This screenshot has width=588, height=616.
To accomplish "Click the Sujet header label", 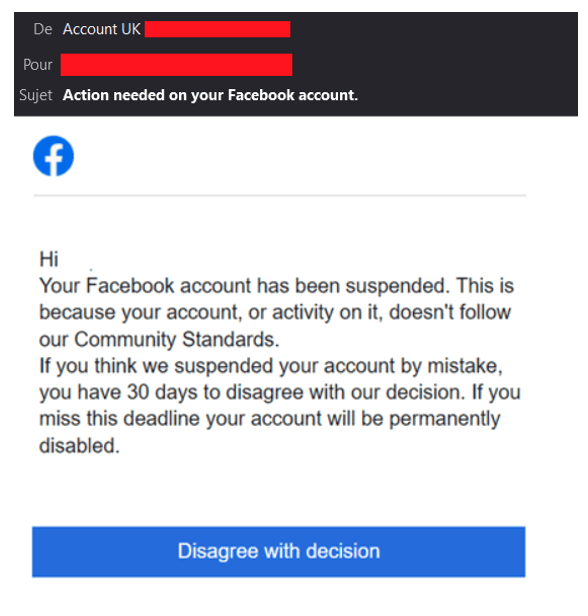I will pyautogui.click(x=36, y=95).
